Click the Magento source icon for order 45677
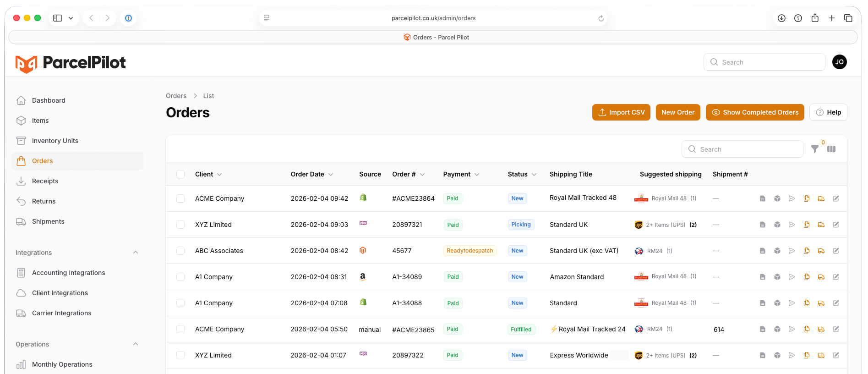868x374 pixels. tap(363, 250)
